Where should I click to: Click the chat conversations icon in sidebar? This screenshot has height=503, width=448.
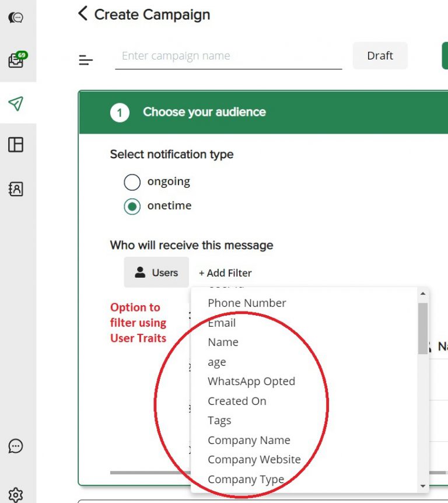[16, 18]
